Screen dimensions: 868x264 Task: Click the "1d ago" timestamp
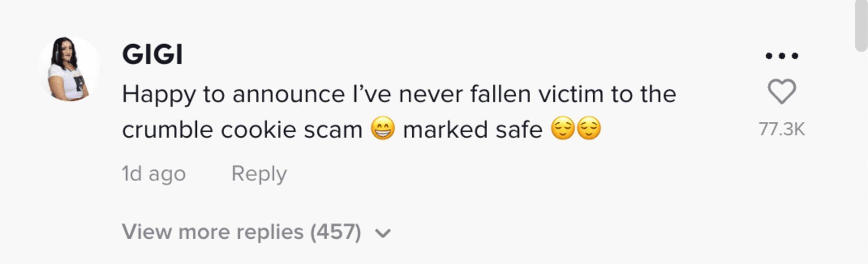(154, 174)
